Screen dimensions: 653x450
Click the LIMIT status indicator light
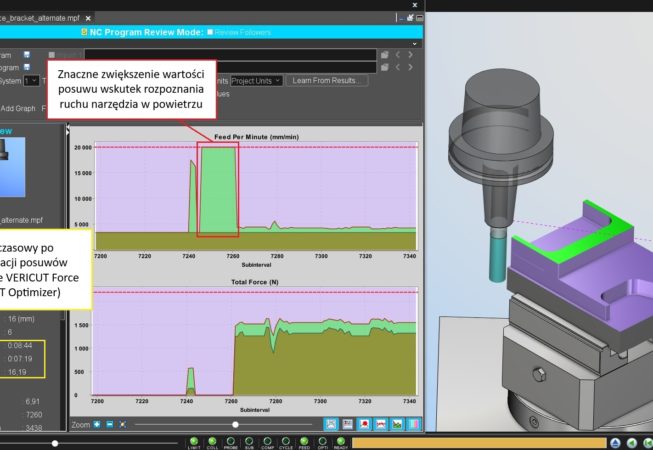pyautogui.click(x=194, y=440)
